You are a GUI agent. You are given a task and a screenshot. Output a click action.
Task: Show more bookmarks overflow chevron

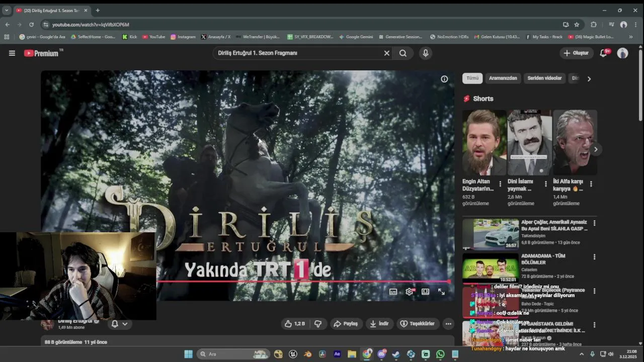[631, 37]
